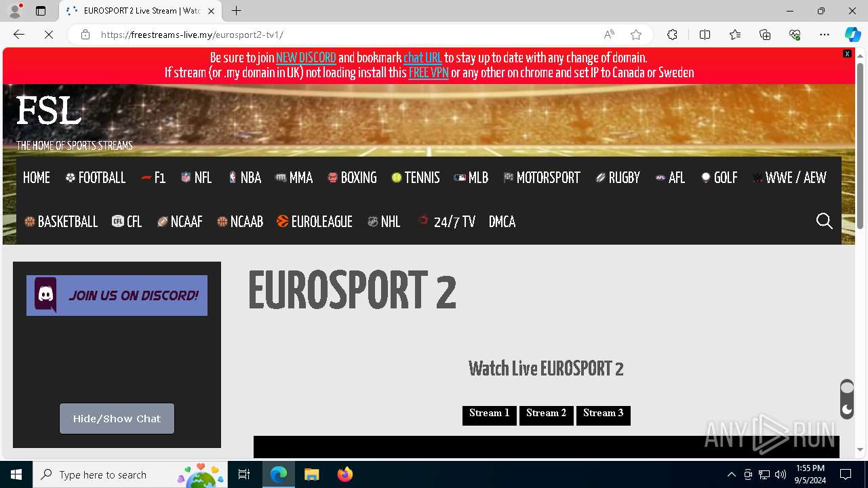The height and width of the screenshot is (488, 868).
Task: Open the BOXING menu item
Action: [x=352, y=178]
